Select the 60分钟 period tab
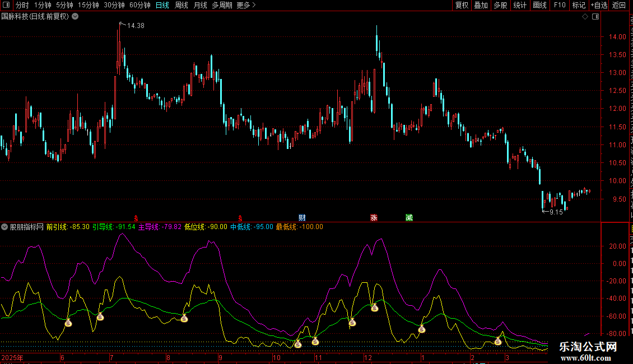 (140, 5)
